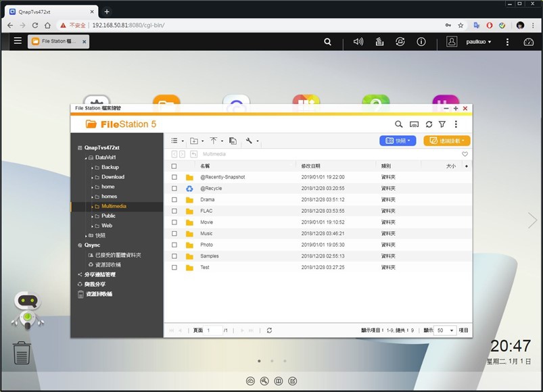Viewport: 543px width, 392px height.
Task: Open the paulkuo user dropdown
Action: coord(479,42)
